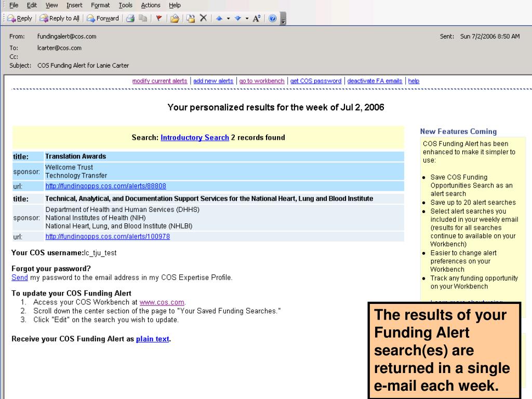Open the View menu
Screen dimensions: 532x399
coord(51,5)
